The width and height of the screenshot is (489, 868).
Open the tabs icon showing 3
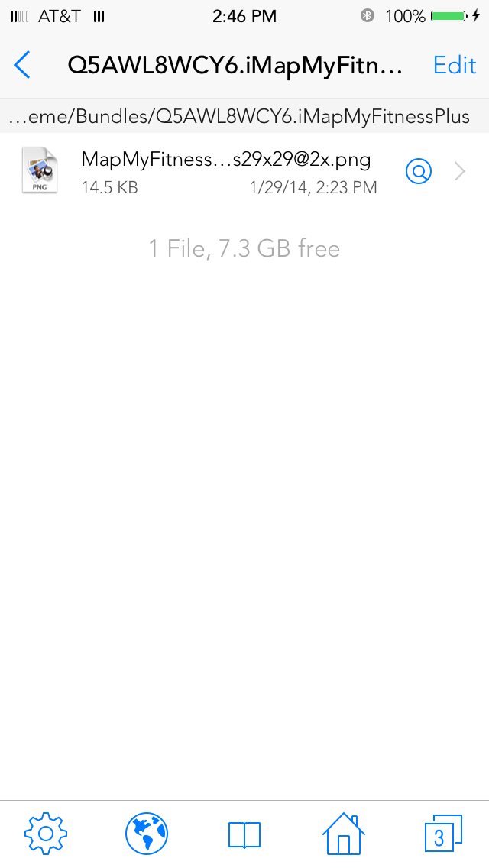443,834
